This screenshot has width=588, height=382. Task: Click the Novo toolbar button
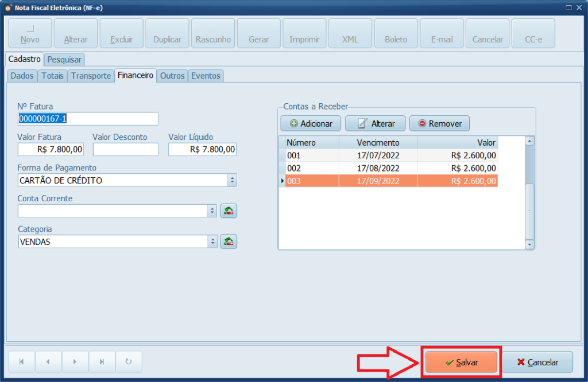tap(30, 33)
